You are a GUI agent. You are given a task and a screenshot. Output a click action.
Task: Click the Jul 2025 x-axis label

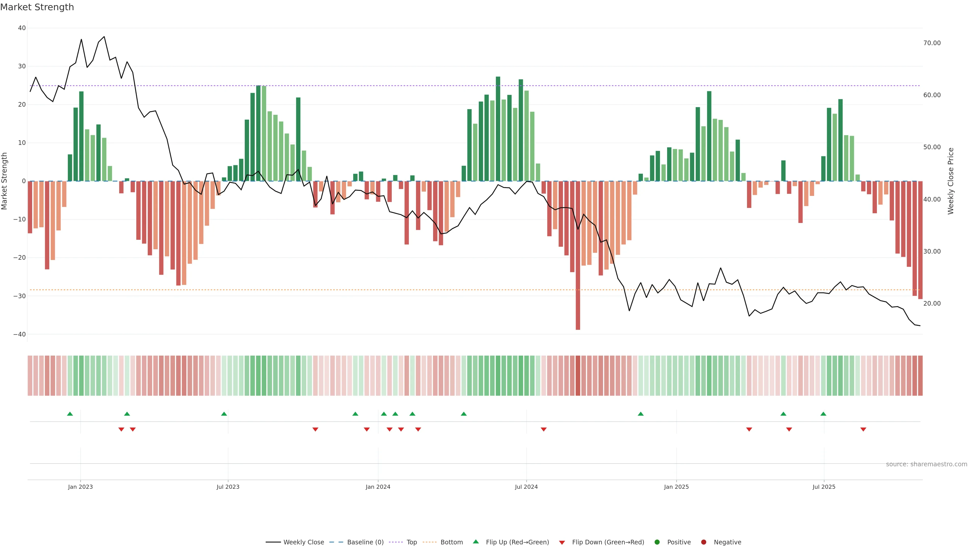(x=824, y=487)
